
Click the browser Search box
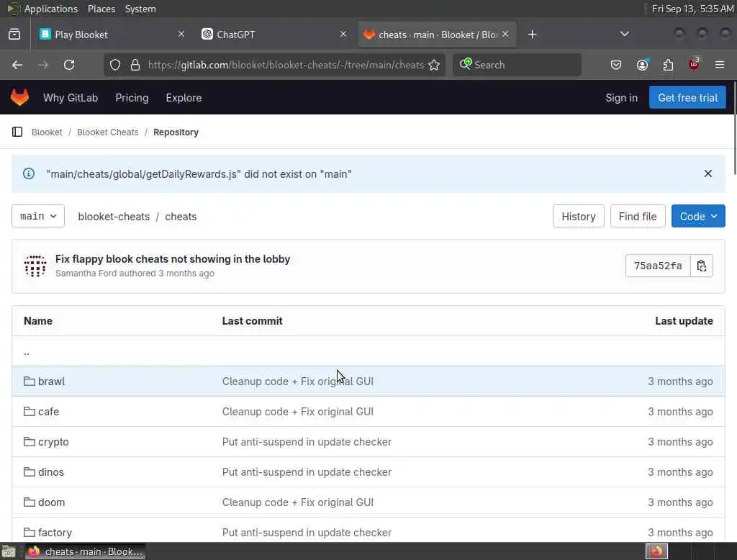pyautogui.click(x=517, y=65)
